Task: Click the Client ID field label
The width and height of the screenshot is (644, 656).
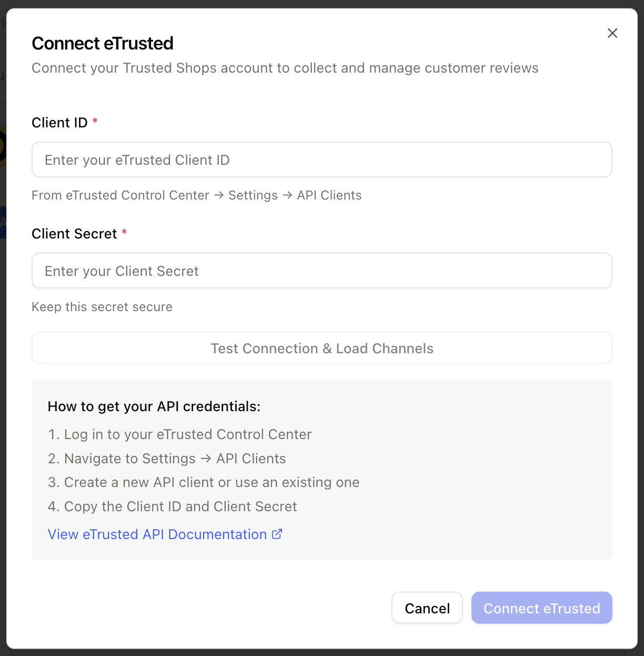Action: coord(59,123)
